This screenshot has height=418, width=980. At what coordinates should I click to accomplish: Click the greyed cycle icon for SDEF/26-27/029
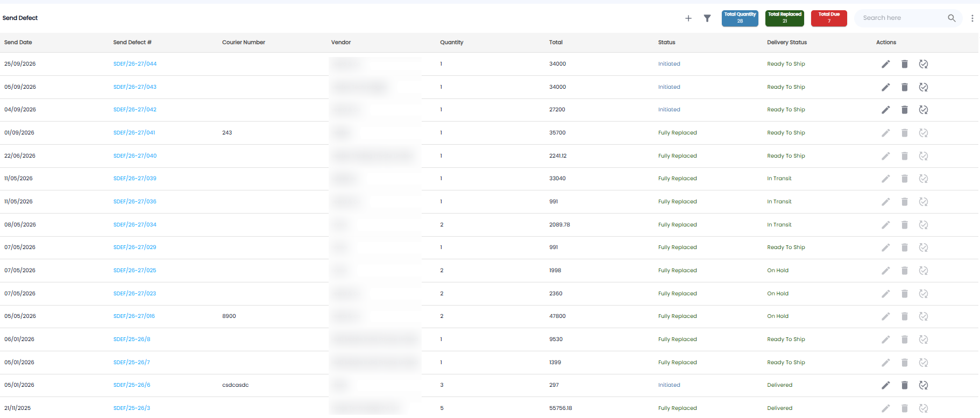924,247
